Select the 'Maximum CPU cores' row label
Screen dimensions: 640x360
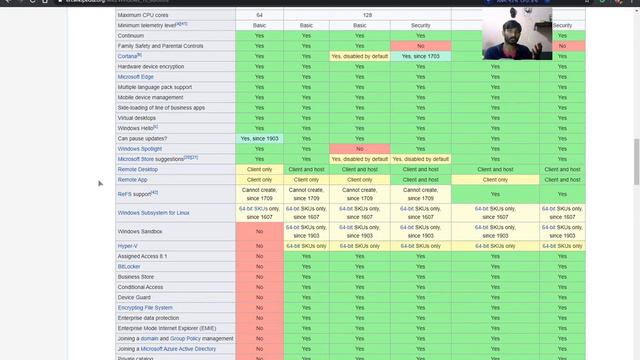[x=143, y=15]
